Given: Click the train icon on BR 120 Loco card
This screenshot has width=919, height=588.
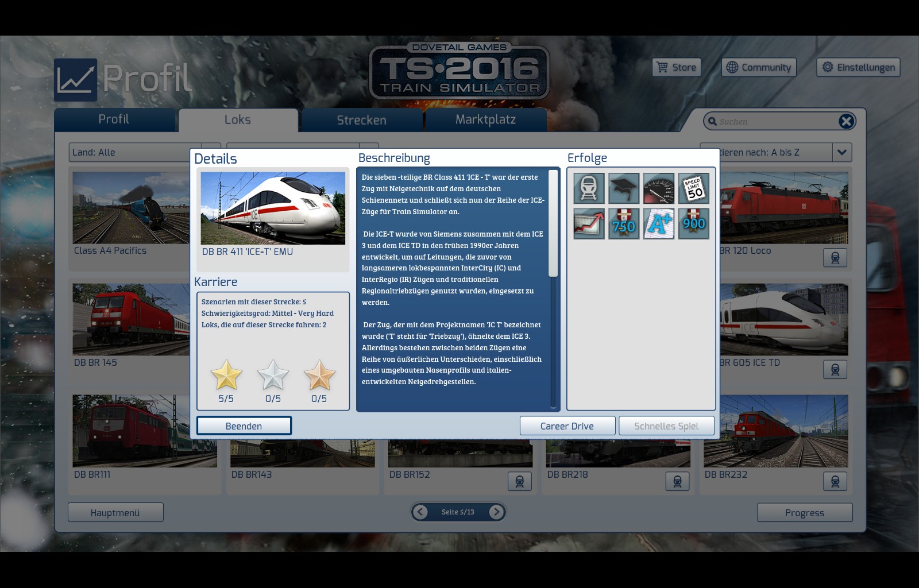Looking at the screenshot, I should click(x=835, y=258).
